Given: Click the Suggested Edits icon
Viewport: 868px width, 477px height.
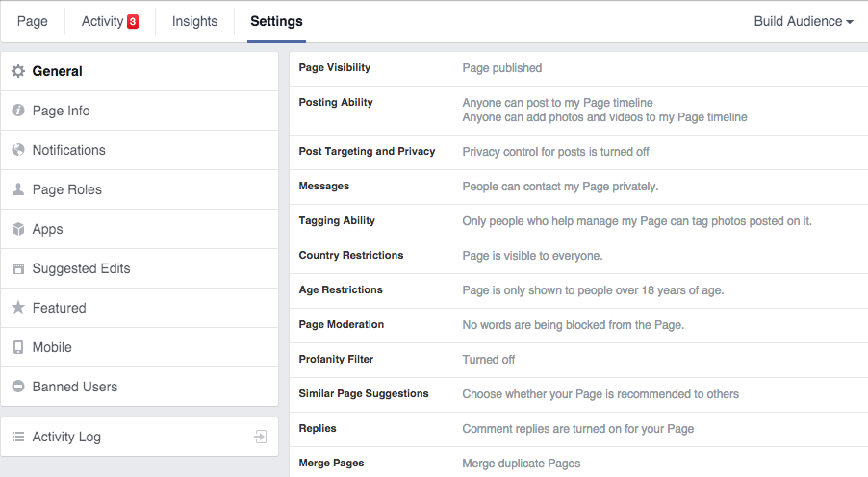Looking at the screenshot, I should click(x=17, y=268).
